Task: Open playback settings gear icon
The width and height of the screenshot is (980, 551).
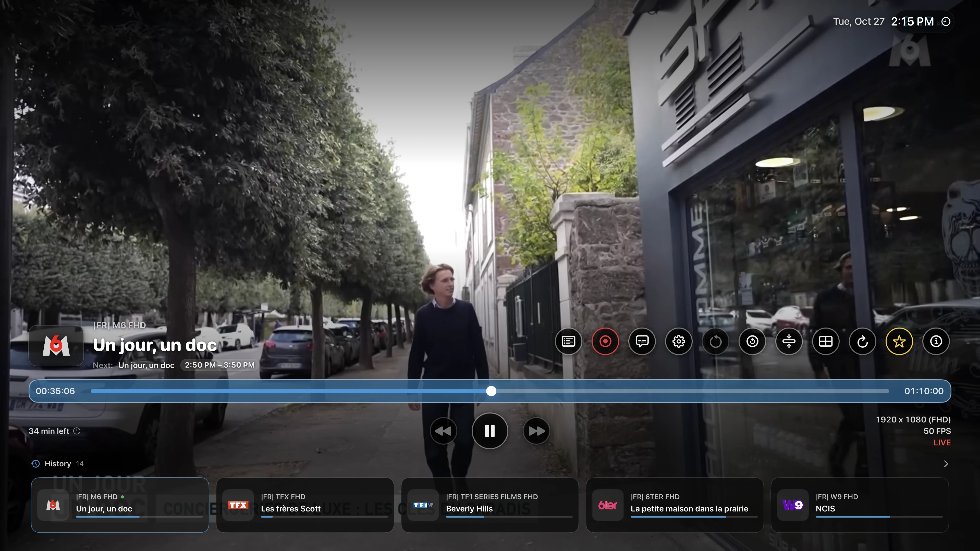Action: click(679, 342)
